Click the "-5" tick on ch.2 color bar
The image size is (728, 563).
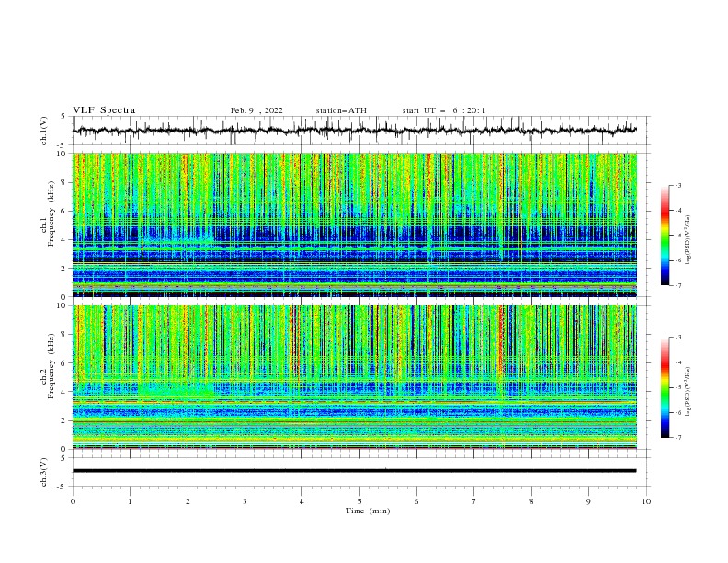(677, 387)
